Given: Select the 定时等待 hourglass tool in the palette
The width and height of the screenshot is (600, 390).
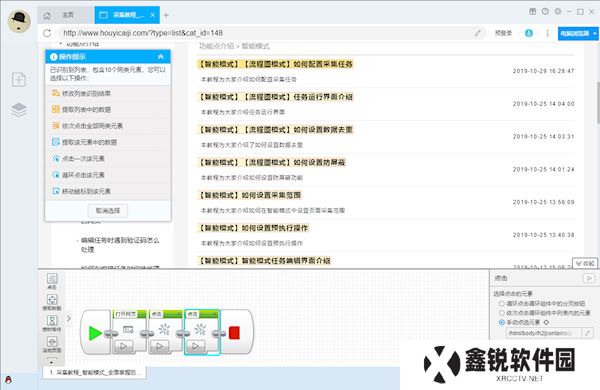Looking at the screenshot, I should click(52, 323).
